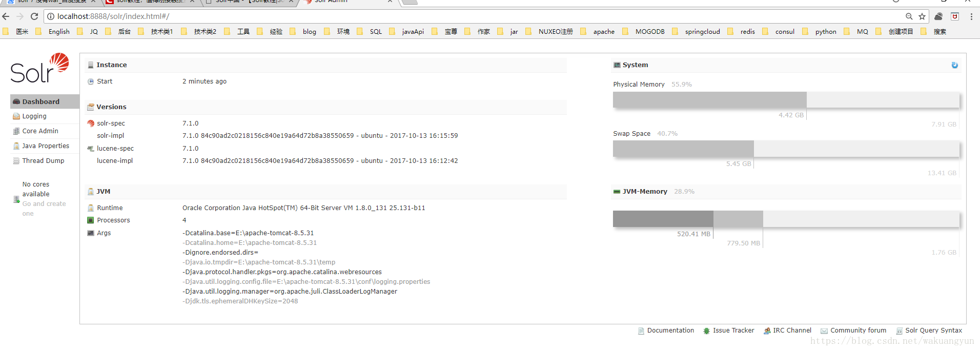The image size is (980, 351).
Task: Switch to the Solr Admin browser tab
Action: coord(349,2)
